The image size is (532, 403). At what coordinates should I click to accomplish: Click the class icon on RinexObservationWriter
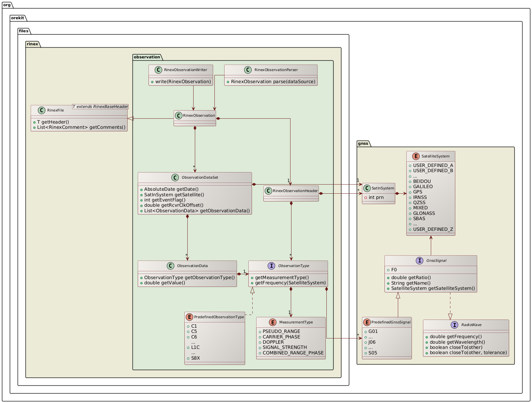click(159, 69)
